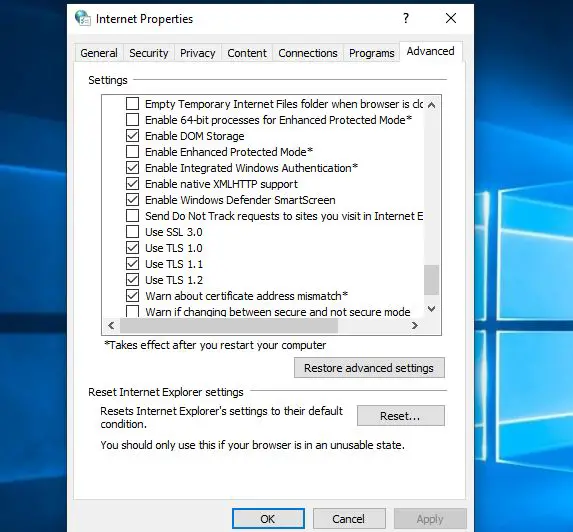The height and width of the screenshot is (532, 573).
Task: Check Warn if changing between secure modes
Action: (132, 311)
